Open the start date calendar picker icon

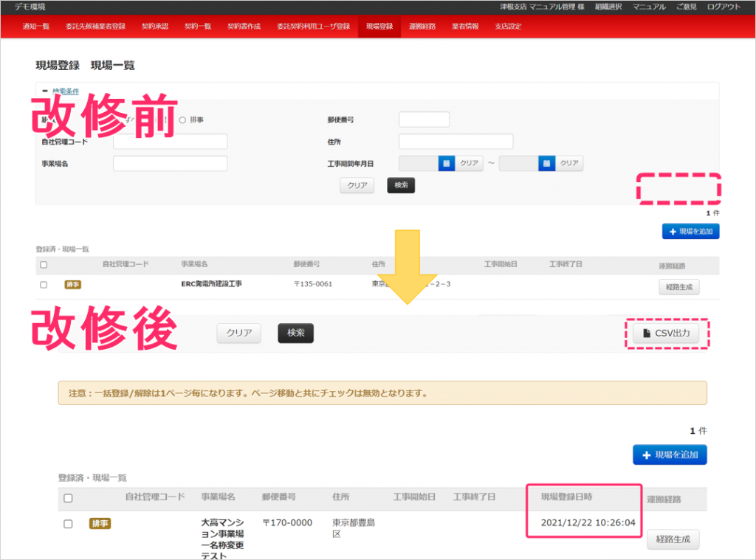[x=446, y=163]
